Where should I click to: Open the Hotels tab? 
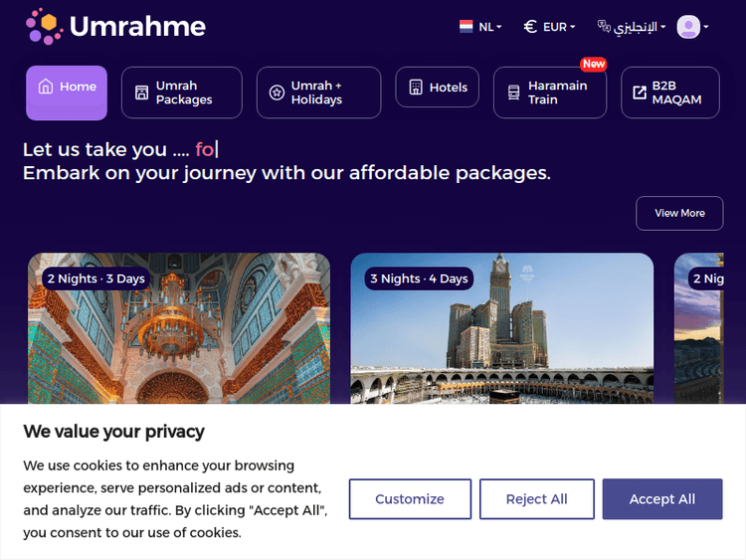(438, 88)
